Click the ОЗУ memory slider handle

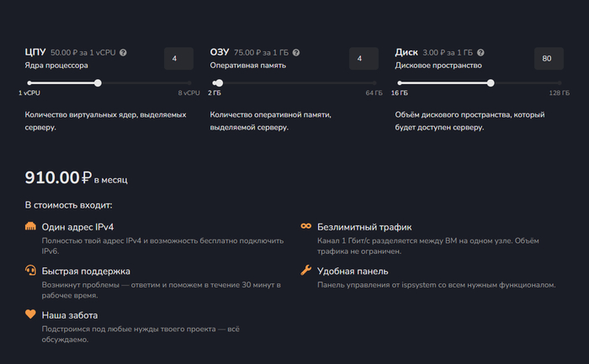coord(219,82)
